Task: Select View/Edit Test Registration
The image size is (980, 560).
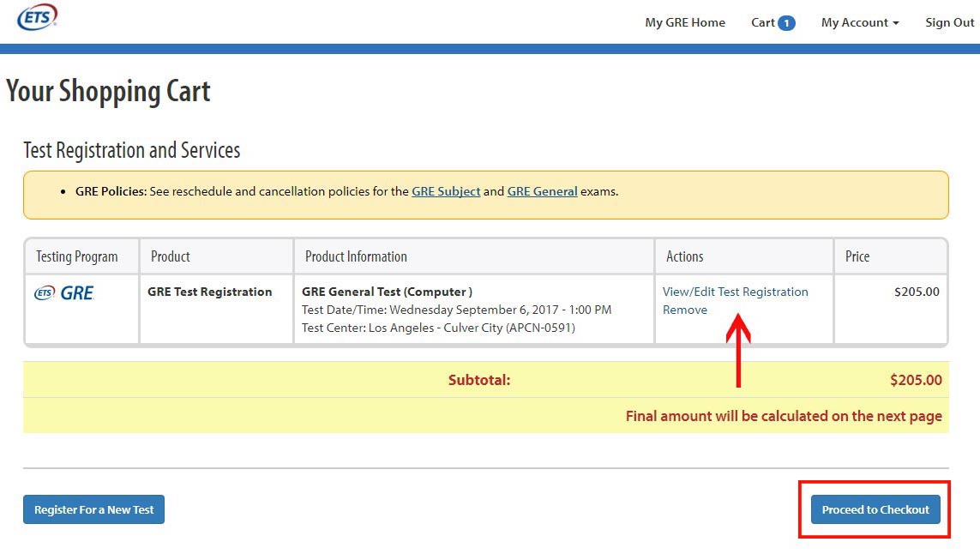Action: click(735, 292)
